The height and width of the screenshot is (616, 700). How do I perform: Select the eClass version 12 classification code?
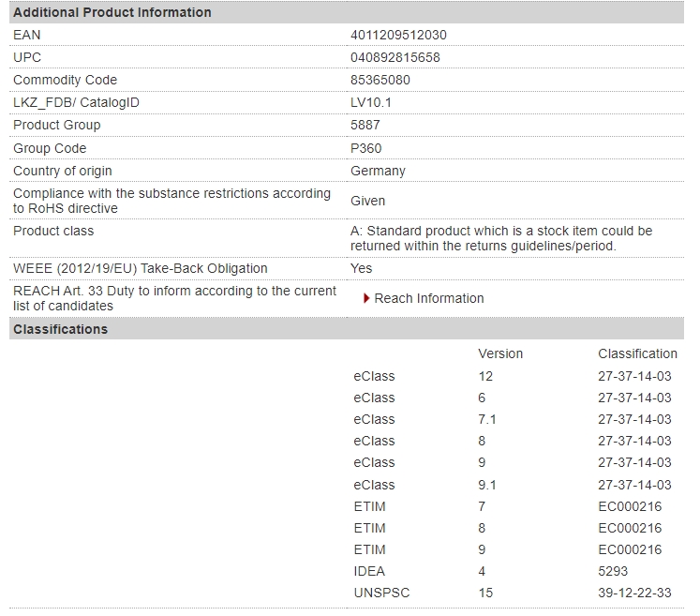coord(634,376)
